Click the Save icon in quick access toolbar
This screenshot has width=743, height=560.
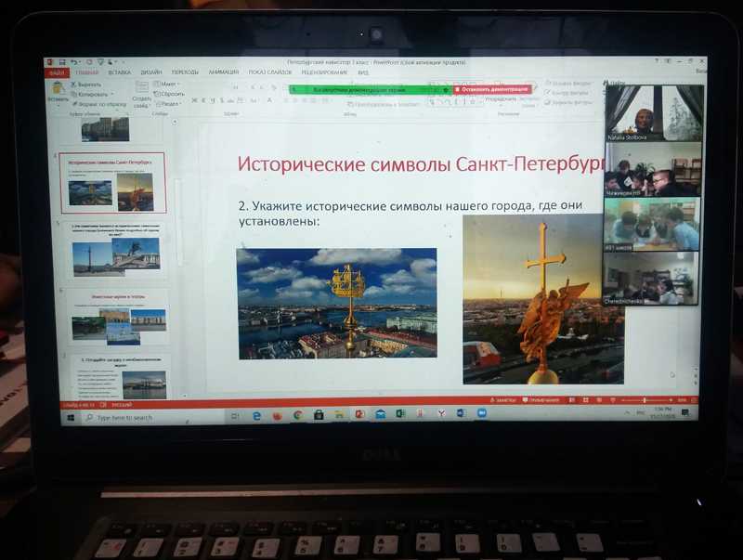pos(62,62)
